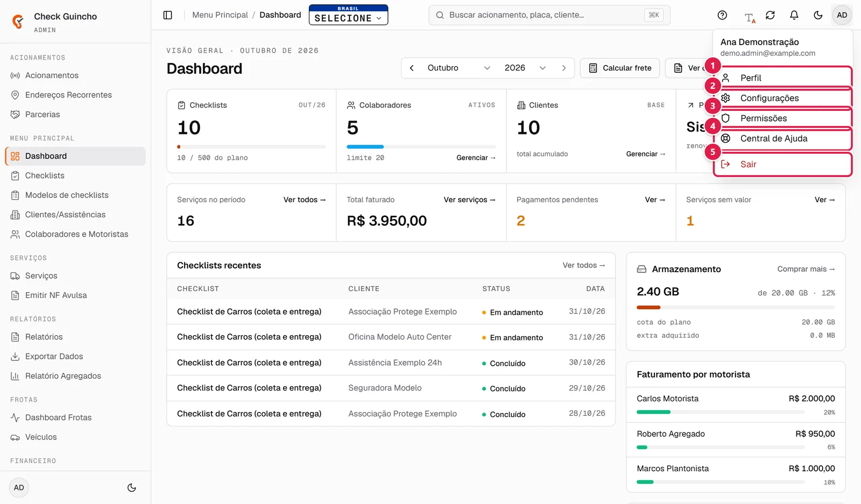Open Central de Ajuda menu item
Screen dimensions: 861x504
click(783, 138)
